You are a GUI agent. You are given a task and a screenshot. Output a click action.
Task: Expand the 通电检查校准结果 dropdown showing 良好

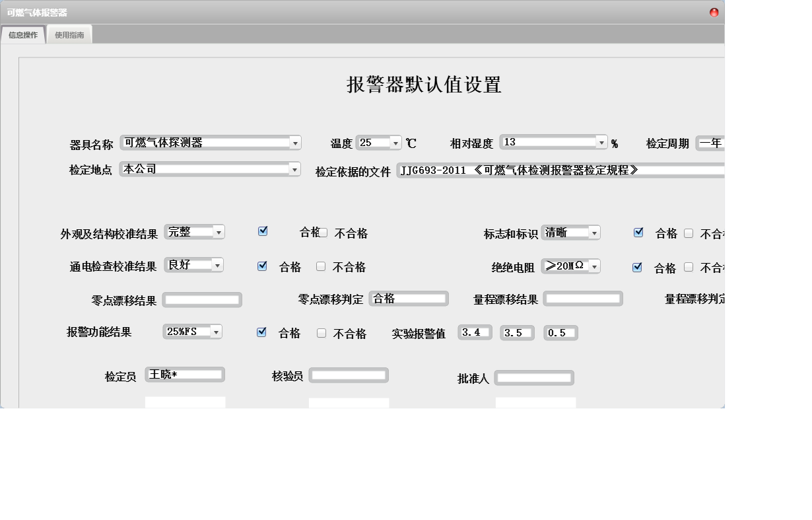click(x=219, y=265)
